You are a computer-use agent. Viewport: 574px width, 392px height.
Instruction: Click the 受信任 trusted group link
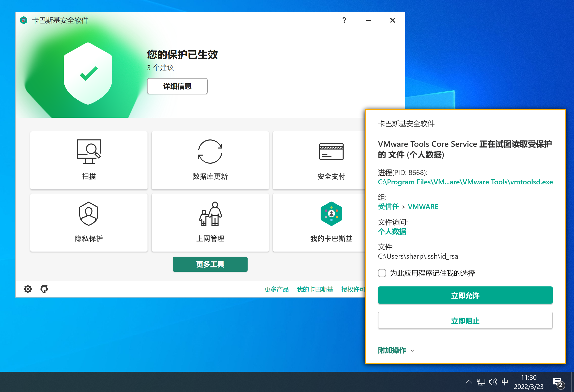388,207
